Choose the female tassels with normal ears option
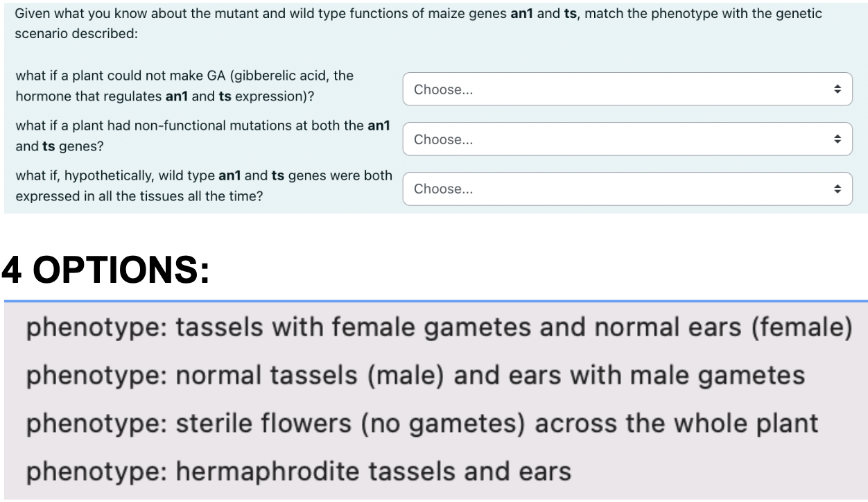This screenshot has width=868, height=502. 437,327
